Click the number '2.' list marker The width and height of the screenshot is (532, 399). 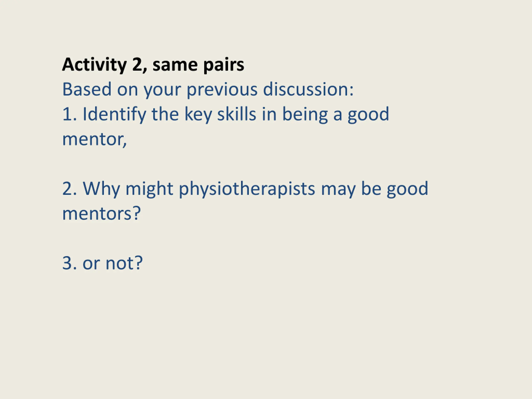pos(69,188)
